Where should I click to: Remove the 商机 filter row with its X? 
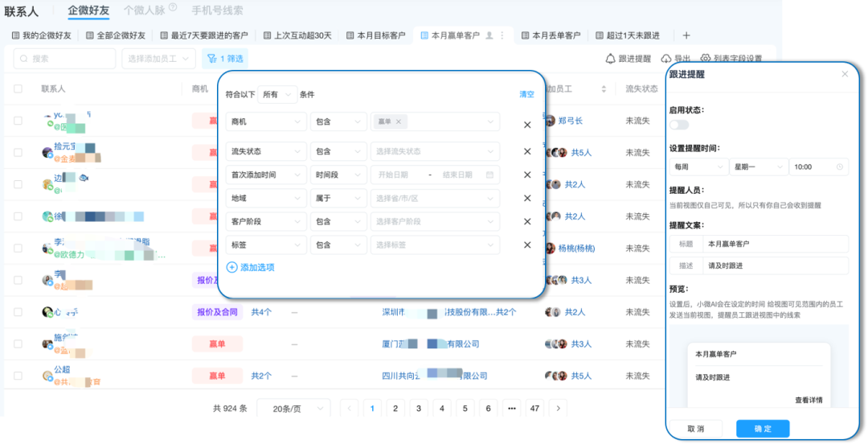pos(527,125)
